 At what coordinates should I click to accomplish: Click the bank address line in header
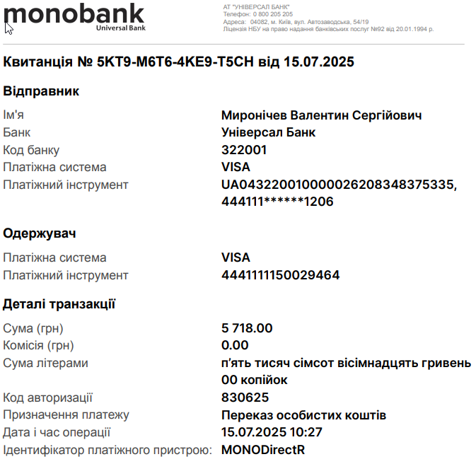coord(296,22)
